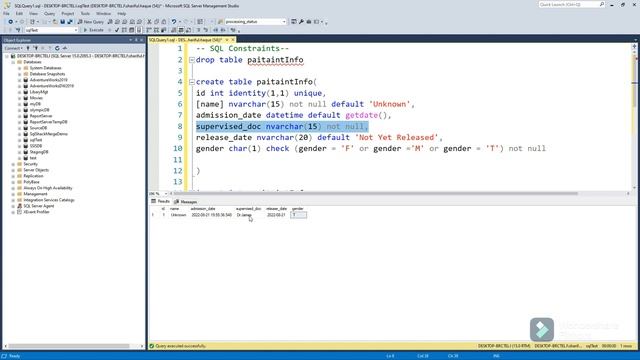Click the disconnect plug icon in Object Explorer
The width and height of the screenshot is (640, 360).
coord(36,48)
